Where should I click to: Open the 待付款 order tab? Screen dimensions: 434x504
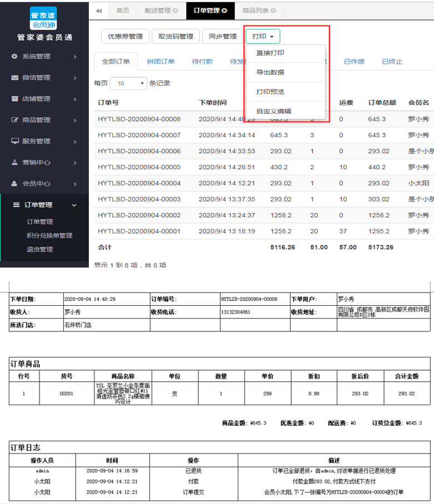tap(202, 62)
